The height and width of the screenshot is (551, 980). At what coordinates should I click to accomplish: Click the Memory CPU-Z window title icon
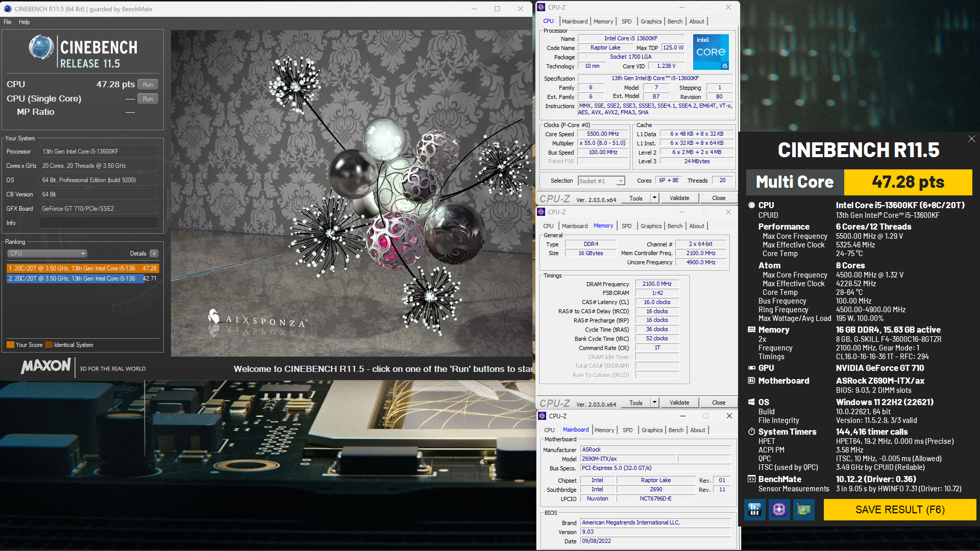pyautogui.click(x=542, y=212)
